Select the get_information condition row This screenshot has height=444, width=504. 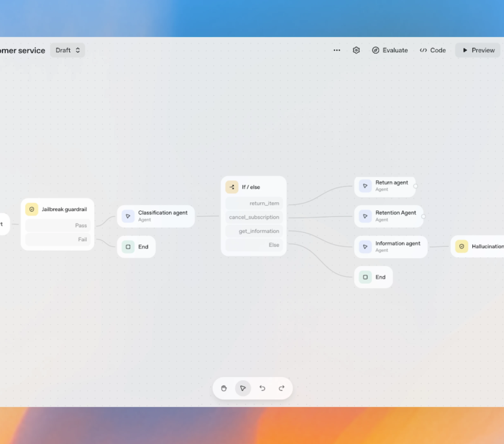click(x=254, y=231)
